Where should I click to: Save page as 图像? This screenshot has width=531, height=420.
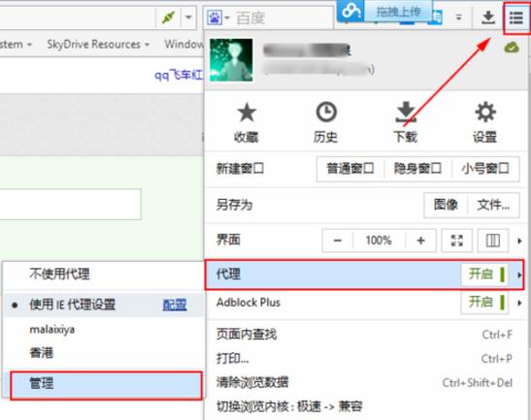(446, 205)
